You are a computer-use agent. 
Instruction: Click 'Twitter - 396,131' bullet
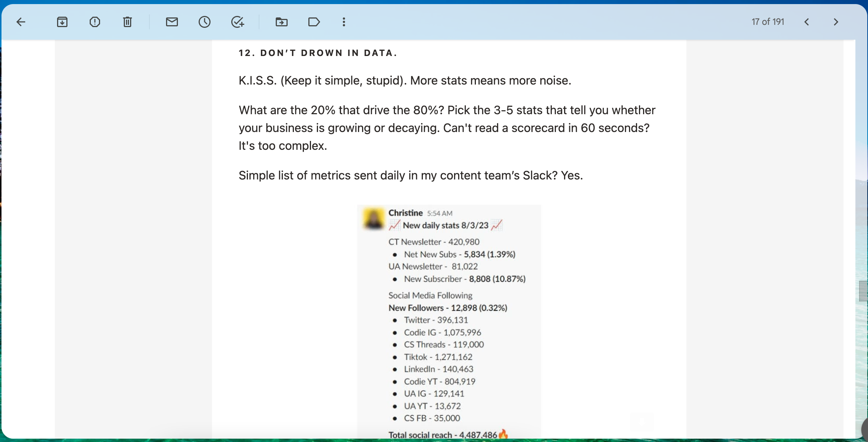point(436,320)
